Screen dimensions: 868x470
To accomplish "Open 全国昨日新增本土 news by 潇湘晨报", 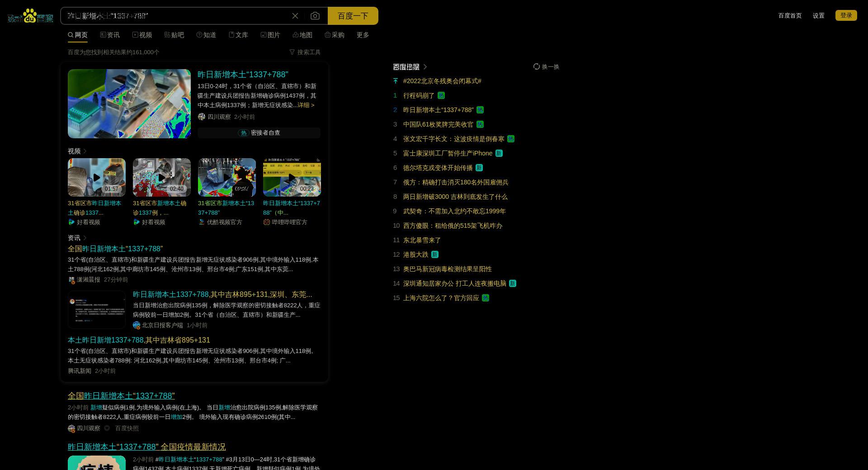I will [115, 249].
